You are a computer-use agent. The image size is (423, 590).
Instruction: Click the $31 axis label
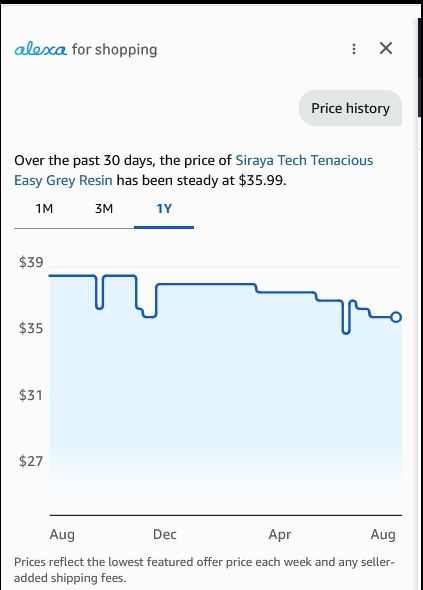tap(31, 395)
